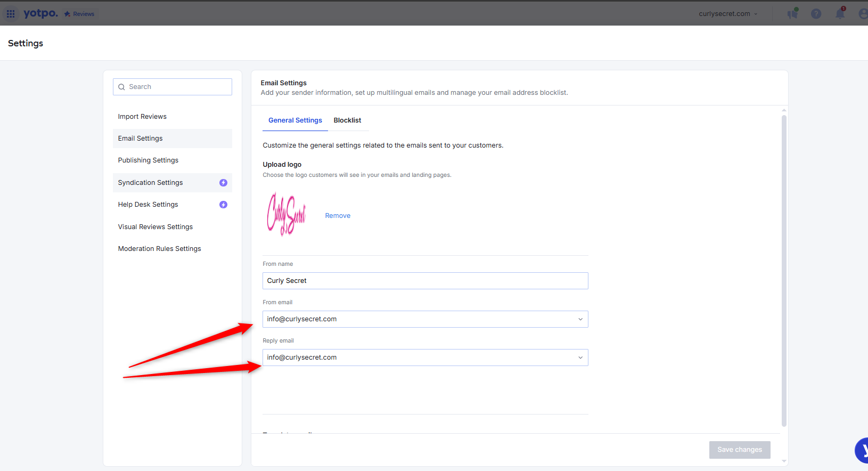Viewport: 868px width, 471px height.
Task: Click the Email Settings panel scrollbar
Action: (784, 271)
